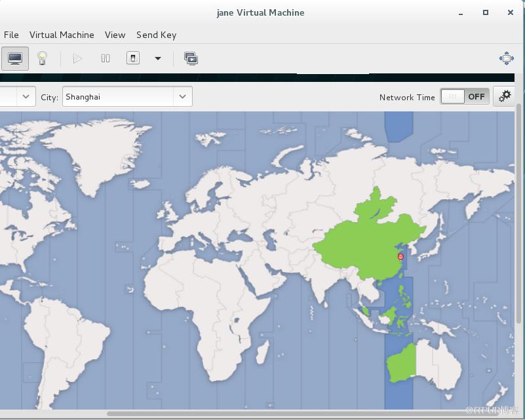Open Network Time settings gear button

click(504, 97)
